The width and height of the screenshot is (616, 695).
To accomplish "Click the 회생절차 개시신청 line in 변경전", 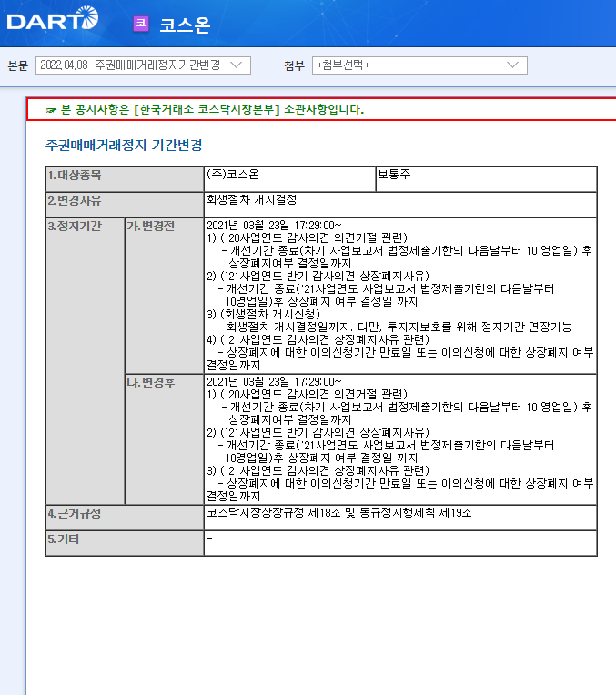I will point(264,314).
